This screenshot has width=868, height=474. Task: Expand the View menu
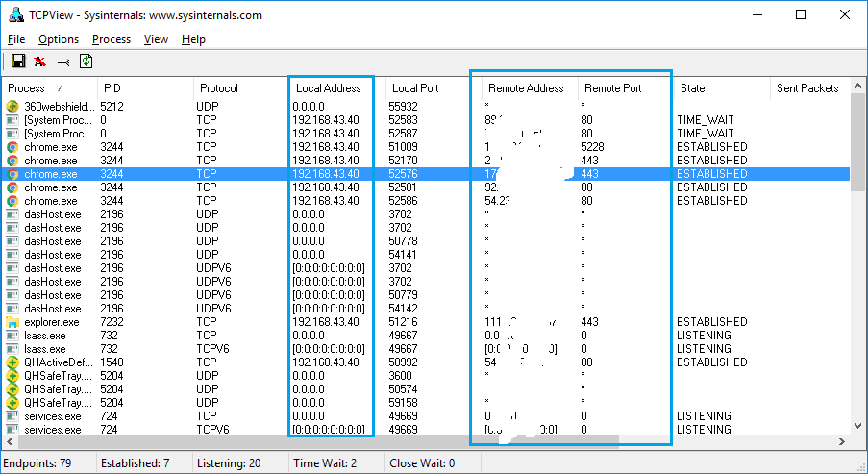pyautogui.click(x=156, y=39)
